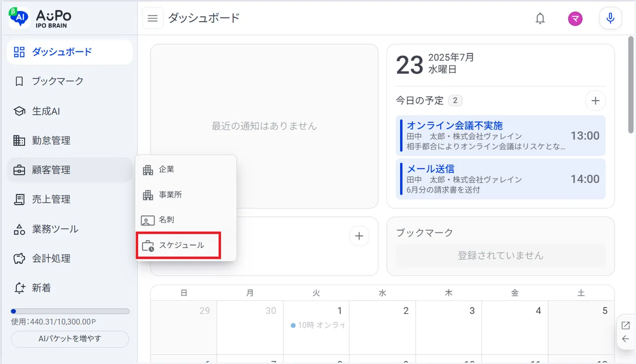The height and width of the screenshot is (364, 636).
Task: Click the AI packet usage progress bar
Action: 70,311
